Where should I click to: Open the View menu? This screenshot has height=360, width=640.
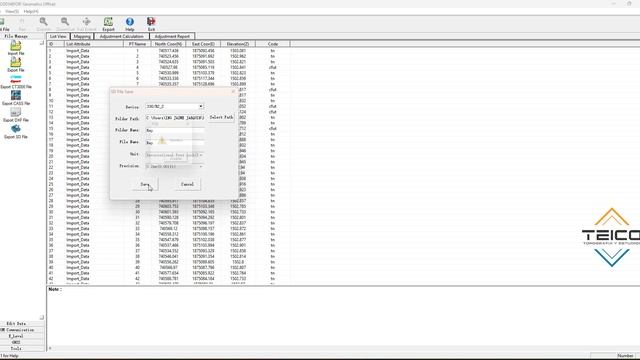point(12,11)
